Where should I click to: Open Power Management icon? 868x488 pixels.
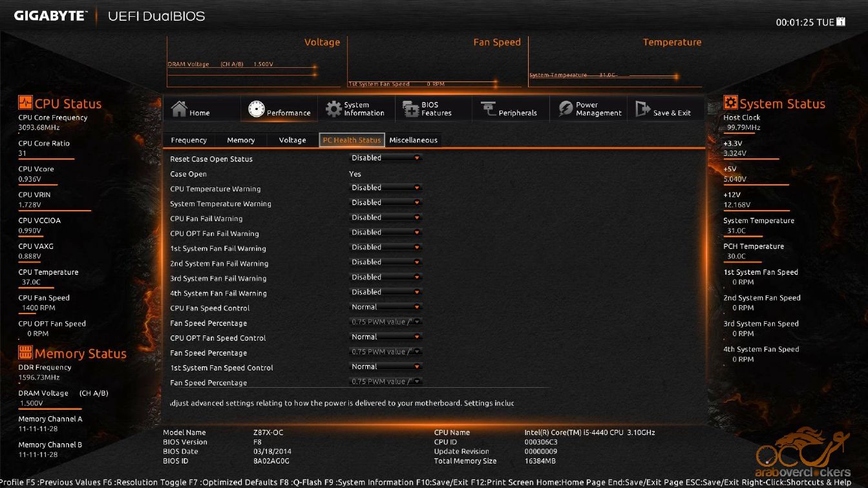(x=566, y=109)
